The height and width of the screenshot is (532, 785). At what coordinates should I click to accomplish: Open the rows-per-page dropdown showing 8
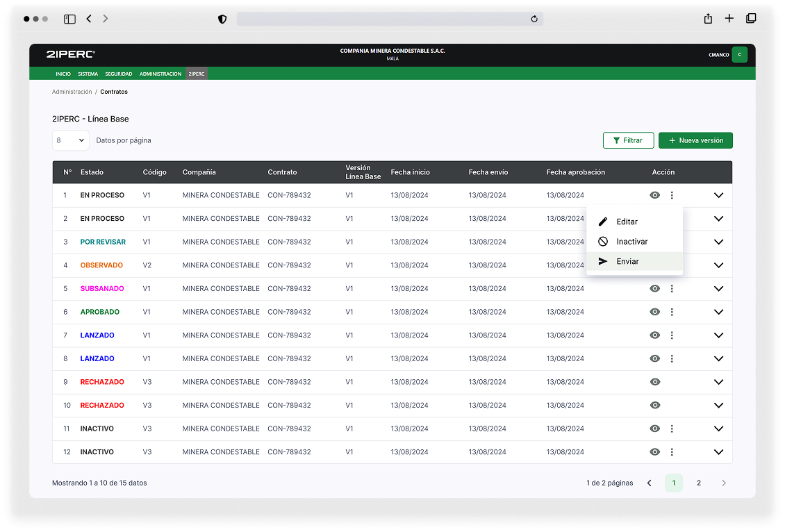70,140
